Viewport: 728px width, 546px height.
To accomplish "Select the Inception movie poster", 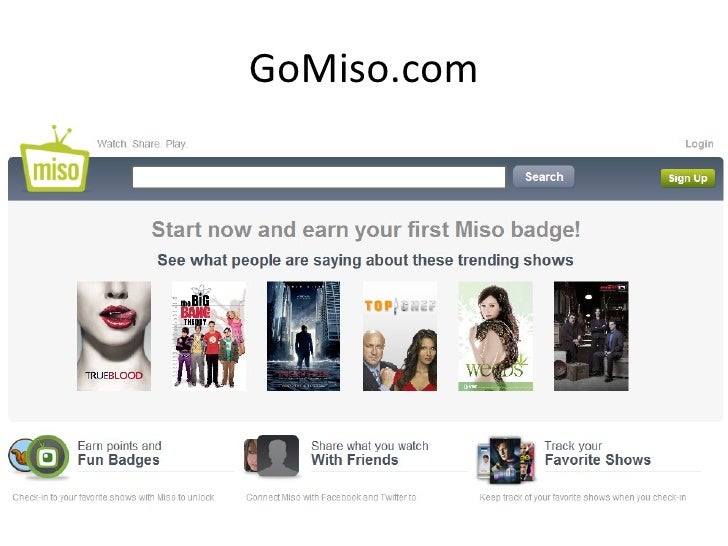I will pos(303,336).
